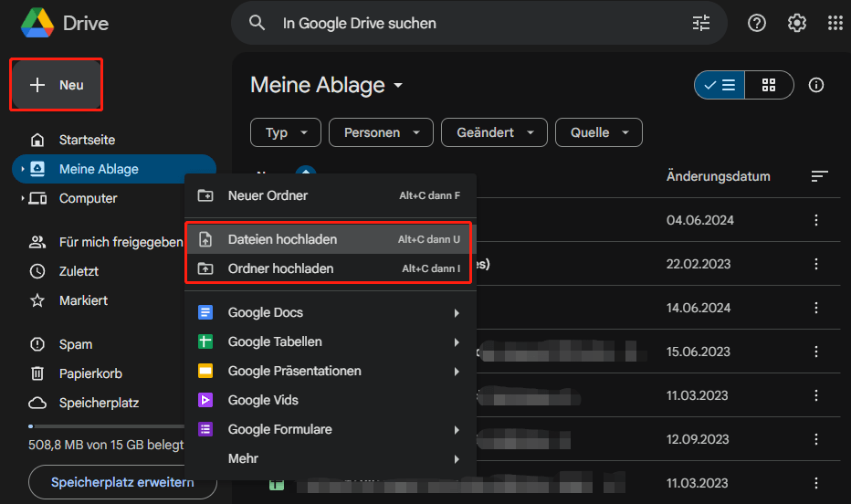
Task: Open advanced search filter options icon
Action: point(701,23)
